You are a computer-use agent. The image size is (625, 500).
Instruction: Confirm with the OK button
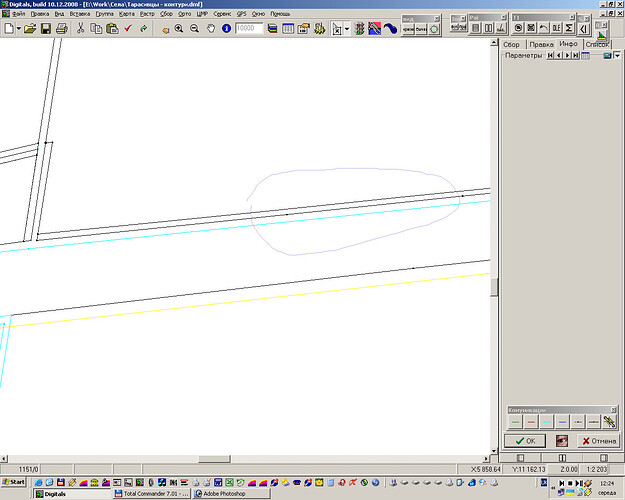click(525, 441)
